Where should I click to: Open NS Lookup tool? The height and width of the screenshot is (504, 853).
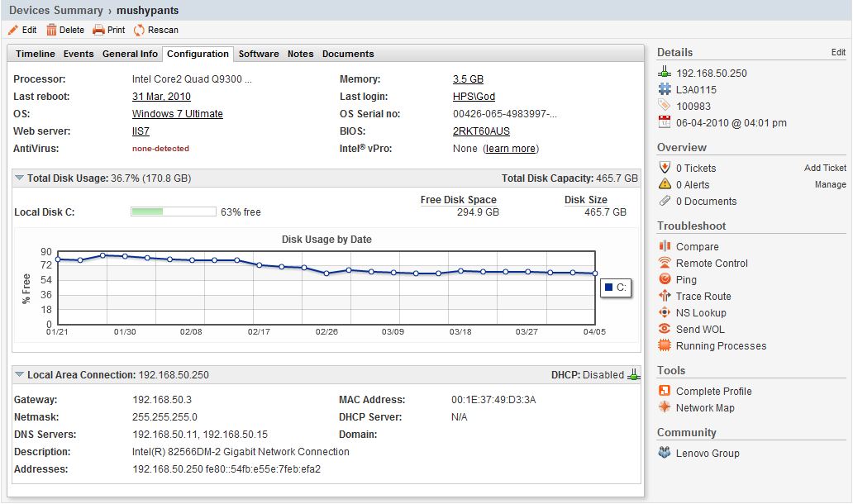point(701,312)
